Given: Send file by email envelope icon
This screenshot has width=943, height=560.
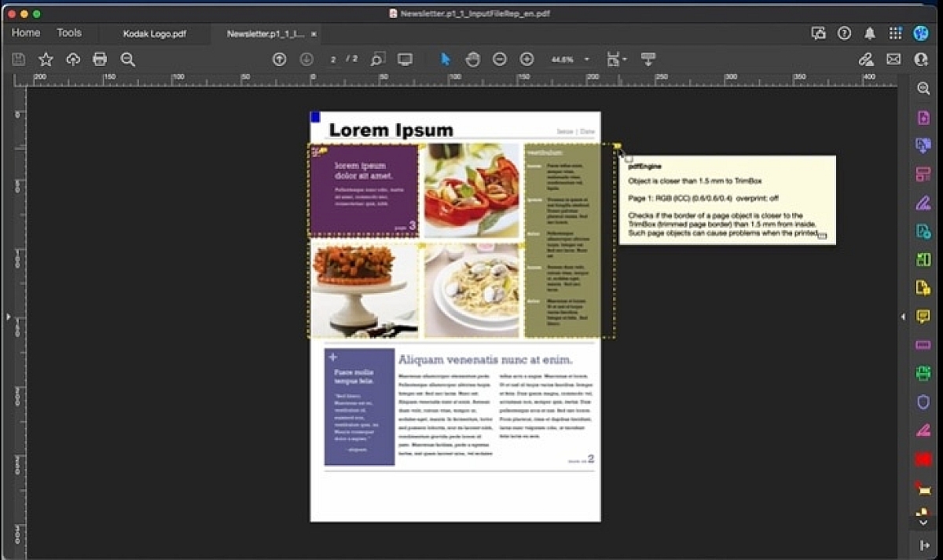Looking at the screenshot, I should [893, 60].
